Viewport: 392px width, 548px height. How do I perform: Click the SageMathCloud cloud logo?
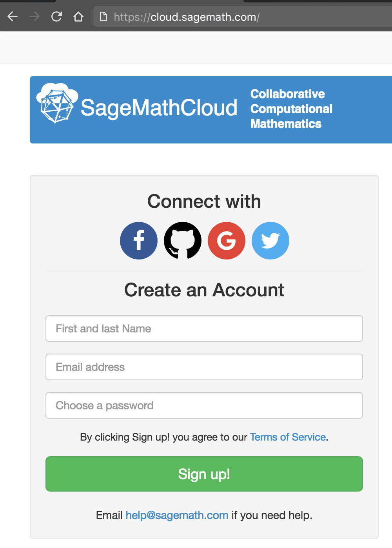tap(57, 103)
